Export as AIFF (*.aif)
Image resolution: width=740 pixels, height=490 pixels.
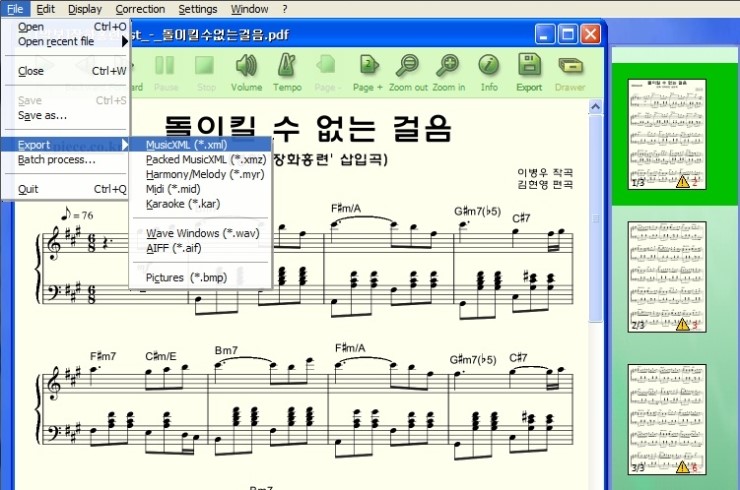(201, 248)
